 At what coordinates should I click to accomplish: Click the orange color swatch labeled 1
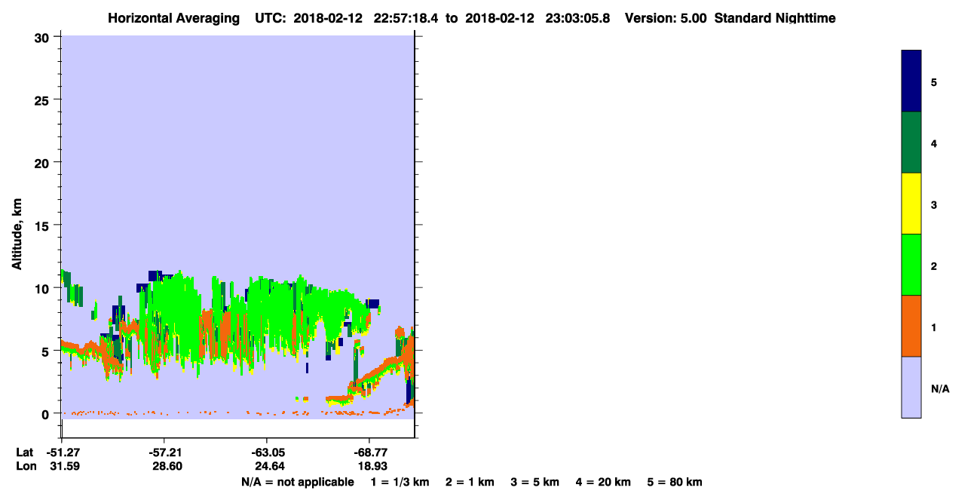(911, 326)
